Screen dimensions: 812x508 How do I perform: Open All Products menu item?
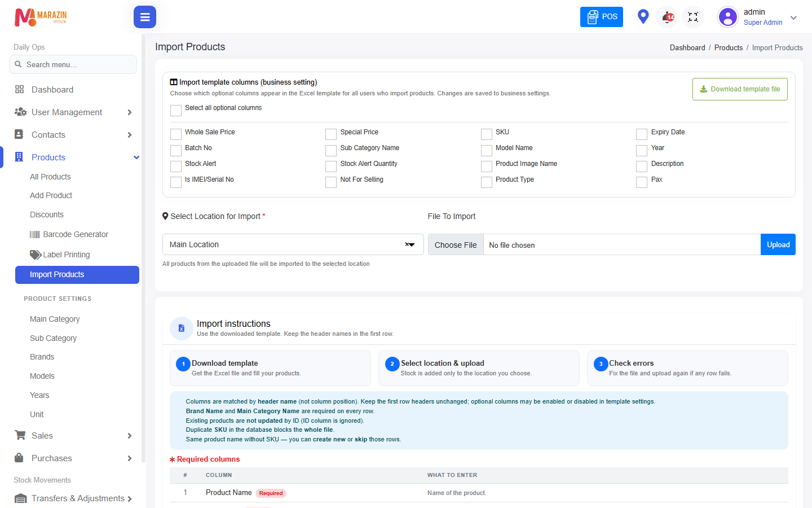coord(50,177)
